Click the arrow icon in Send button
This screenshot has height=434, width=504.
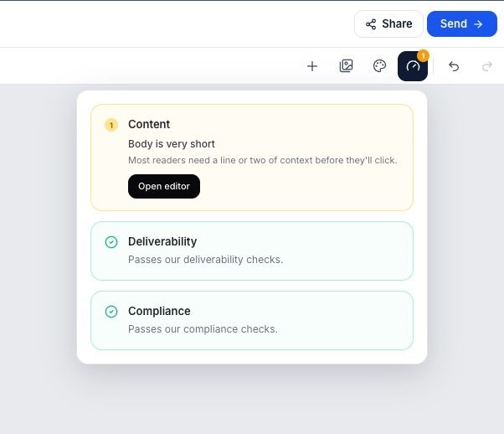[478, 24]
